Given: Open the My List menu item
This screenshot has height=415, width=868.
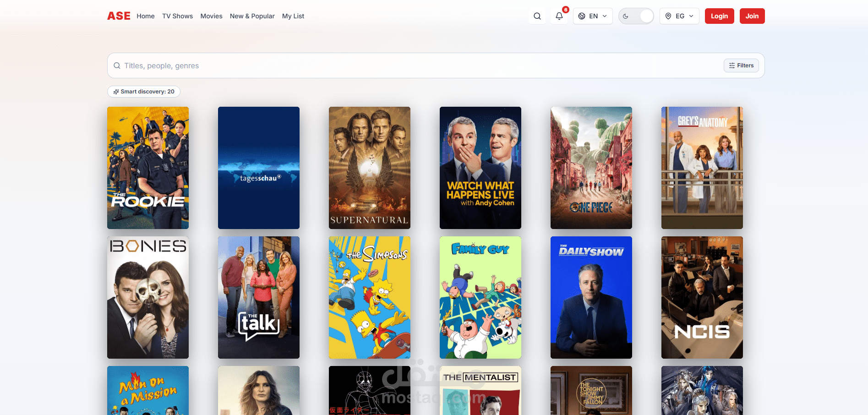Looking at the screenshot, I should point(293,16).
